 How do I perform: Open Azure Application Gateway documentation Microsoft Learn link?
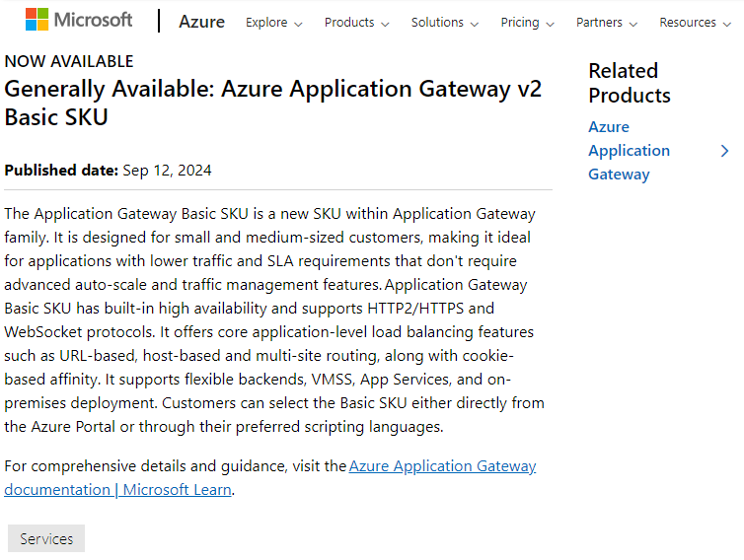pos(270,478)
